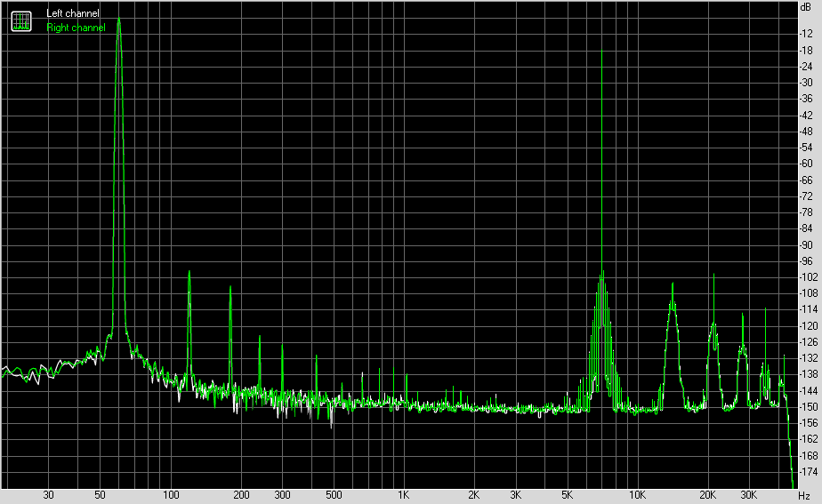Image resolution: width=822 pixels, height=504 pixels.
Task: Click the Hz axis unit label
Action: pos(804,496)
